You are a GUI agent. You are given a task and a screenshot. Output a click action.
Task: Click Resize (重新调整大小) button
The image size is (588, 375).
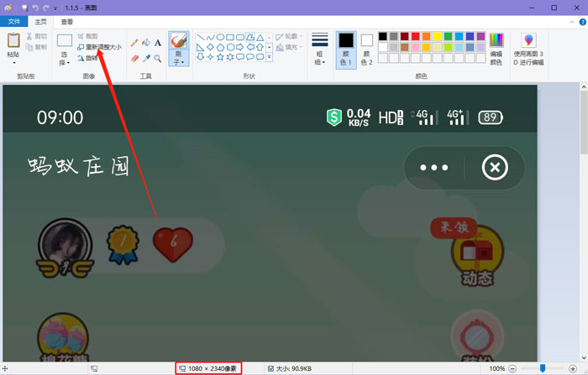tap(98, 47)
